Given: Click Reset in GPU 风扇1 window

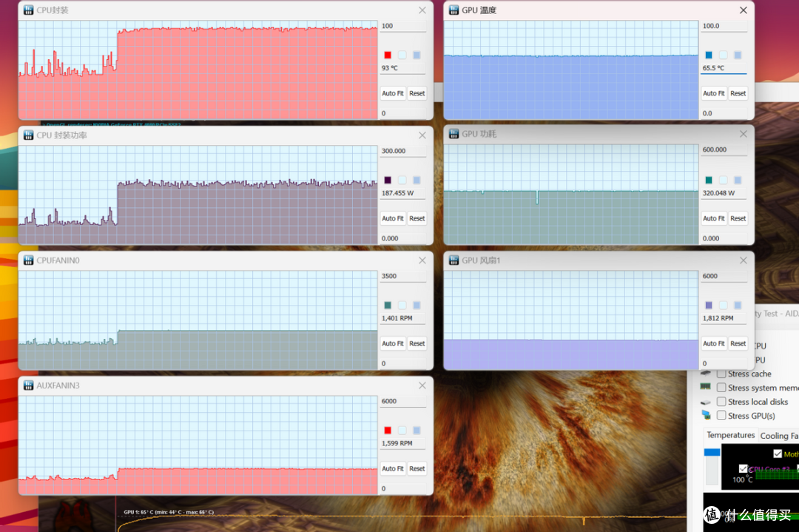Looking at the screenshot, I should point(738,343).
